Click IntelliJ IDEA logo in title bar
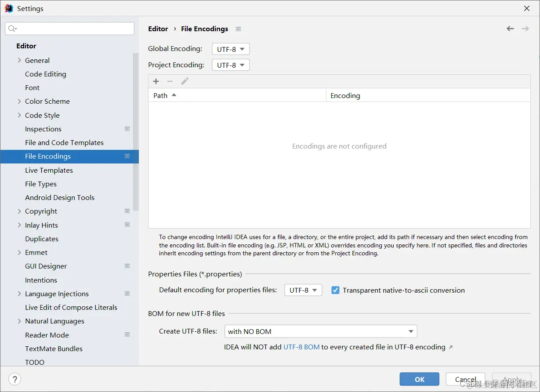Viewport: 540px width, 392px height. (9, 8)
